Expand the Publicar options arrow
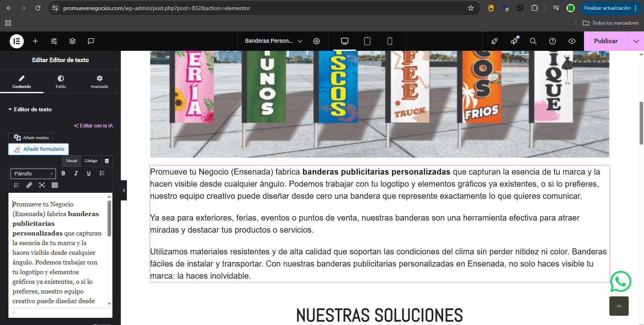This screenshot has width=644, height=325. pos(636,41)
